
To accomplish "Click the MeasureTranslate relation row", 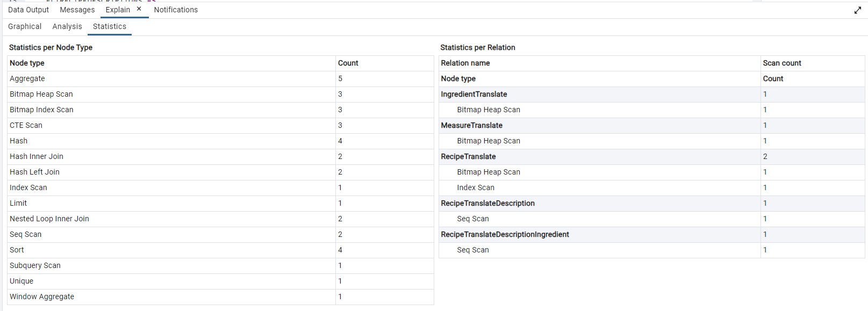I will pyautogui.click(x=472, y=125).
